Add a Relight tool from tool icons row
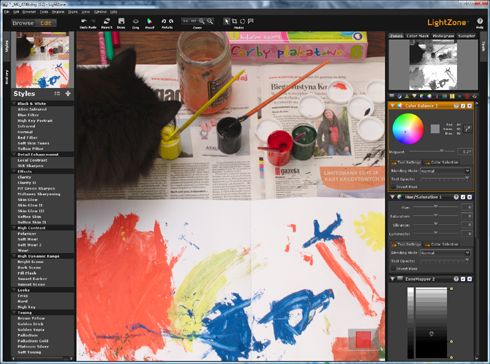 coord(400,96)
